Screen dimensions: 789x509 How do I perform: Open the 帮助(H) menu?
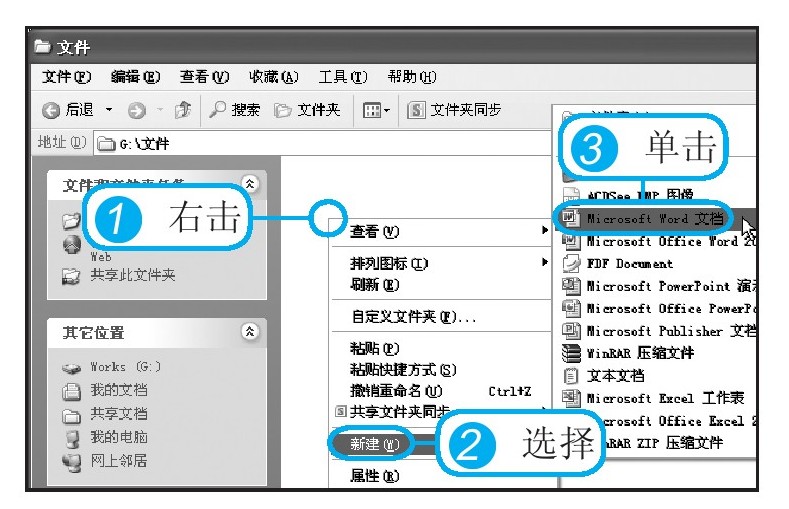point(412,77)
